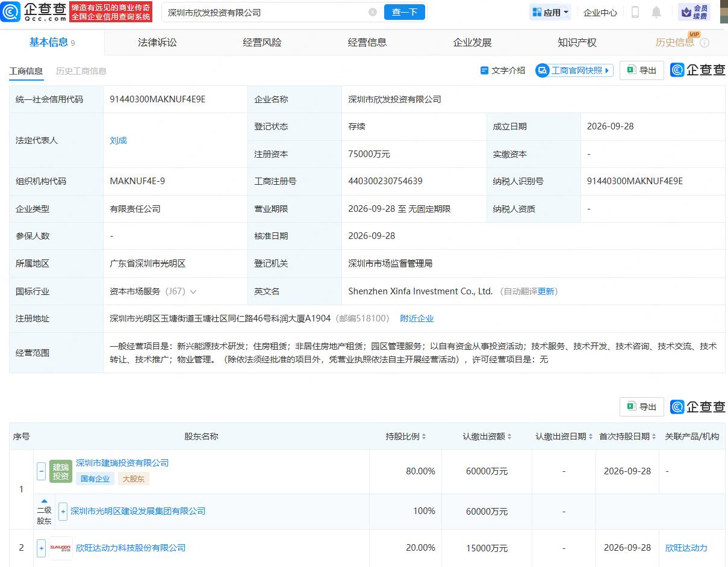This screenshot has height=567, width=728.
Task: Open notifications bell icon
Action: click(656, 12)
